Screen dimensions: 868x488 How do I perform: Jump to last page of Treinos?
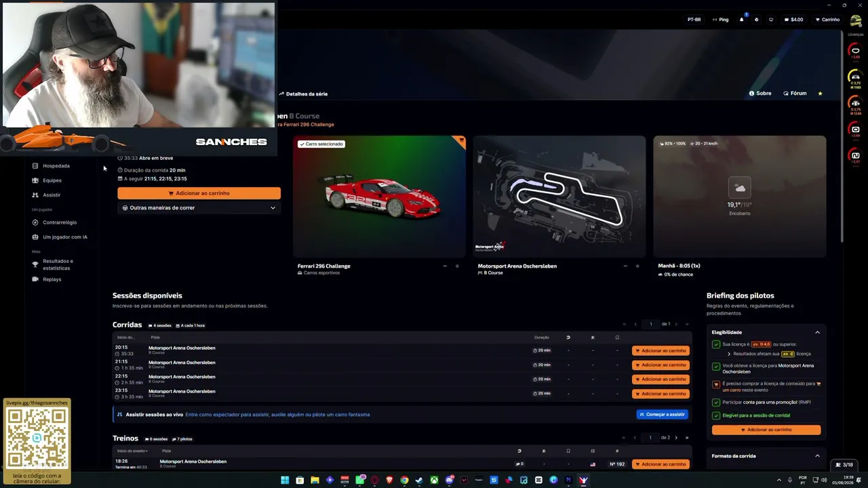[x=687, y=438]
